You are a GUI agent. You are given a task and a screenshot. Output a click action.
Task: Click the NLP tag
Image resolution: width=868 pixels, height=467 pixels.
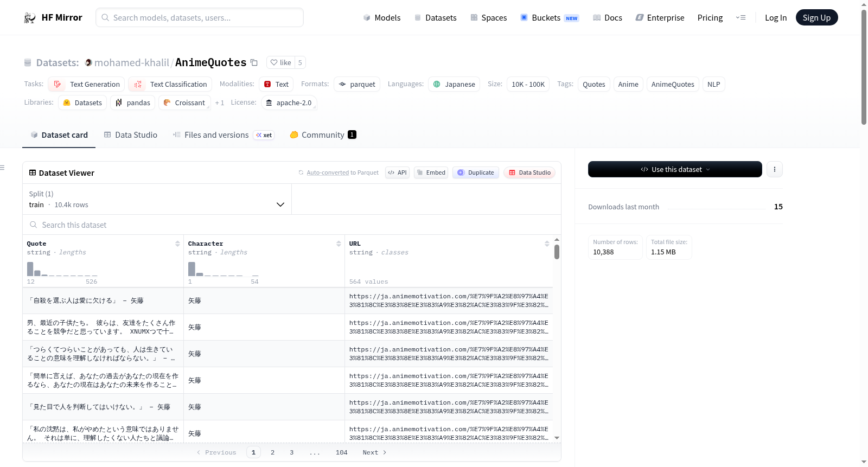click(x=714, y=84)
